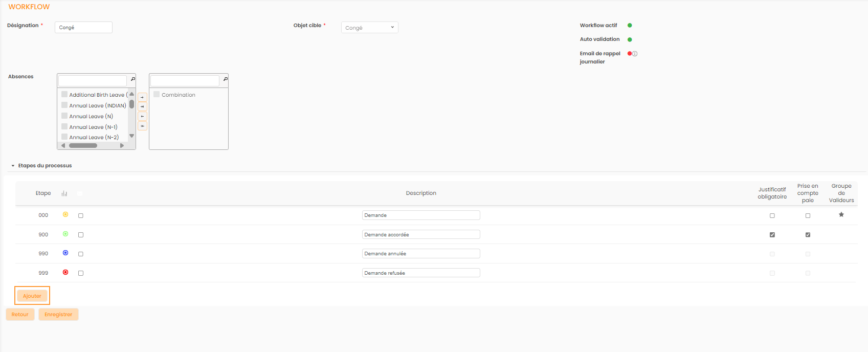Image resolution: width=868 pixels, height=352 pixels.
Task: Open the Objet cible dropdown
Action: point(369,28)
